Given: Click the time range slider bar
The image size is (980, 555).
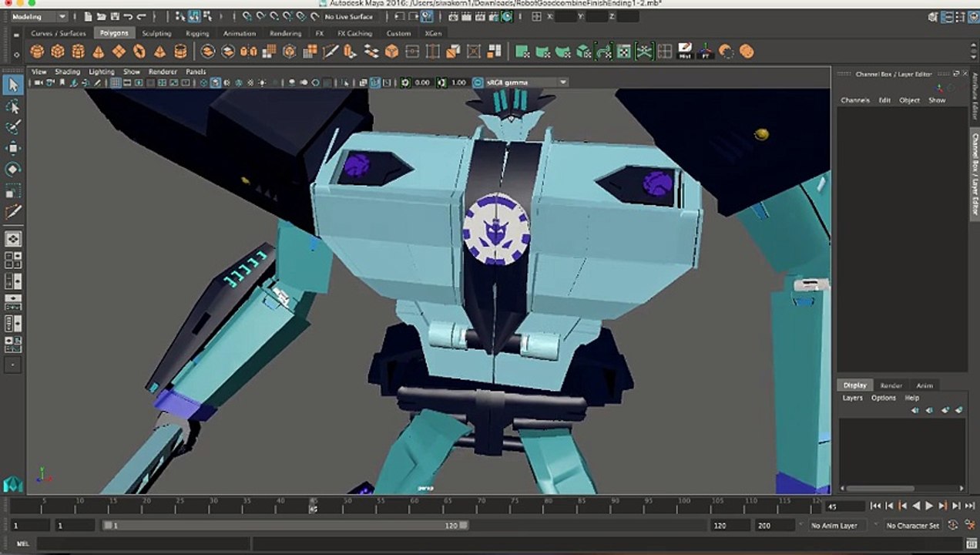Looking at the screenshot, I should (x=286, y=526).
